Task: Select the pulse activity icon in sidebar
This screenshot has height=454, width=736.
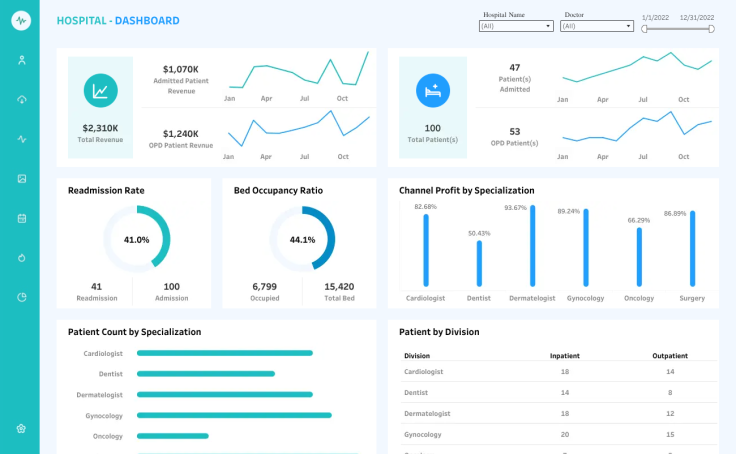Action: (x=22, y=139)
